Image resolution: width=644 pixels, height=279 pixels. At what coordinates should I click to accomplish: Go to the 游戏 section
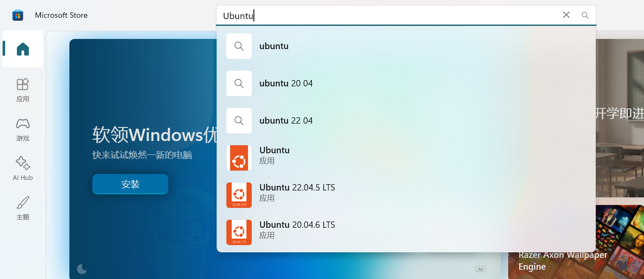tap(23, 130)
